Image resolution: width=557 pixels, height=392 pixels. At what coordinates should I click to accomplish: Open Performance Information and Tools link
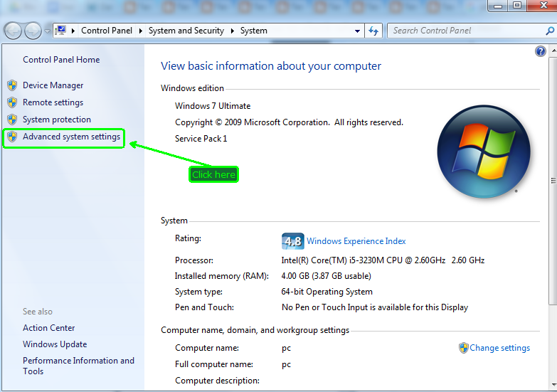pos(78,366)
